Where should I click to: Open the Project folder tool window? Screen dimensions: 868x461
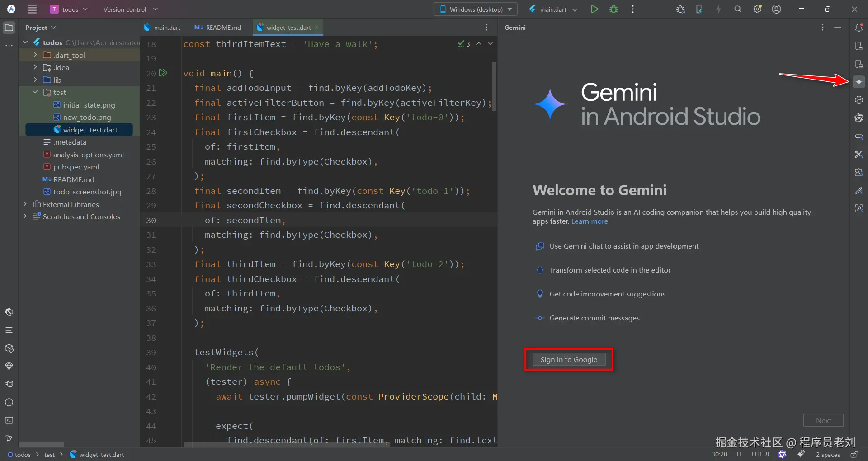9,28
